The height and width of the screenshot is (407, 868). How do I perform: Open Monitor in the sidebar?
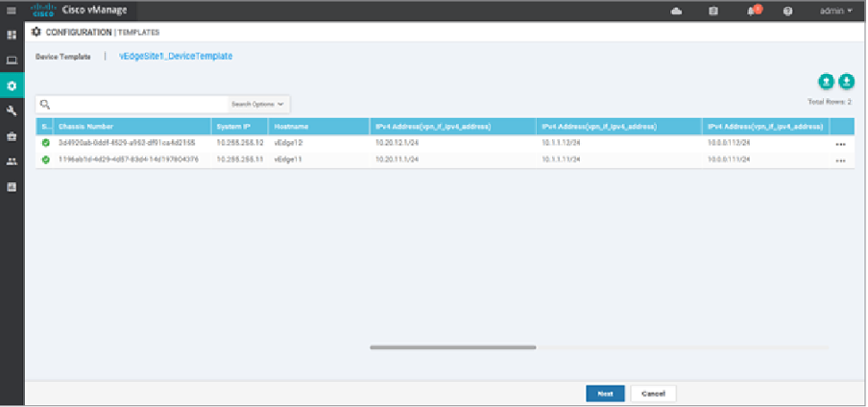[12, 60]
